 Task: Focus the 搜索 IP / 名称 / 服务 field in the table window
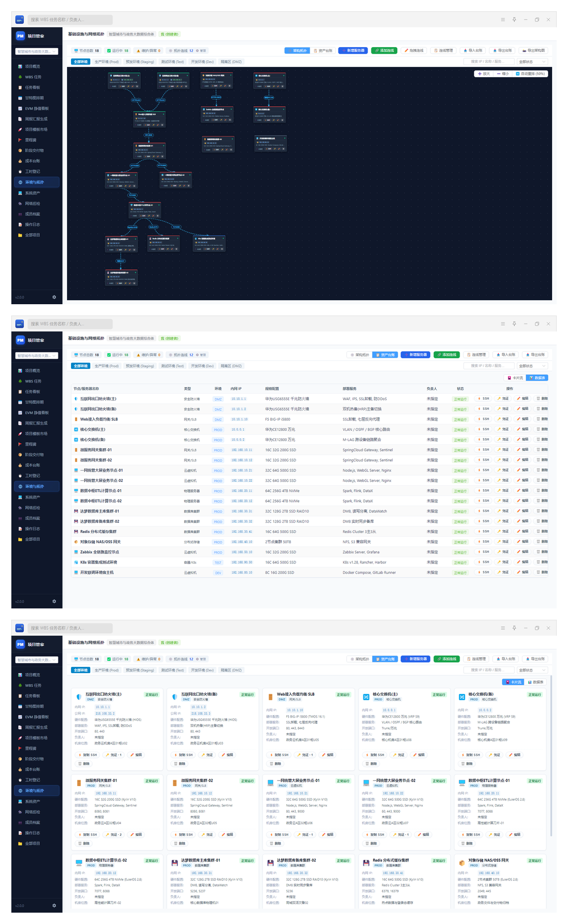(488, 366)
